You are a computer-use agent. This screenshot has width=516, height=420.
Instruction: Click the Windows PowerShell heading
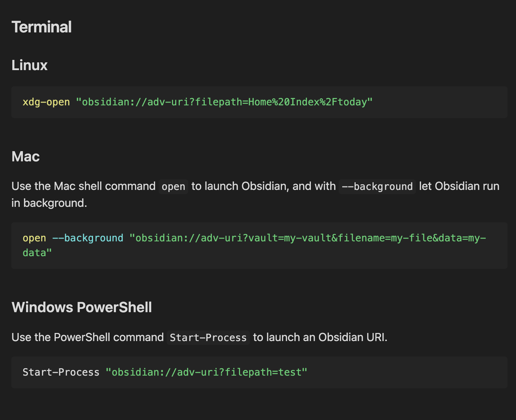click(x=82, y=307)
